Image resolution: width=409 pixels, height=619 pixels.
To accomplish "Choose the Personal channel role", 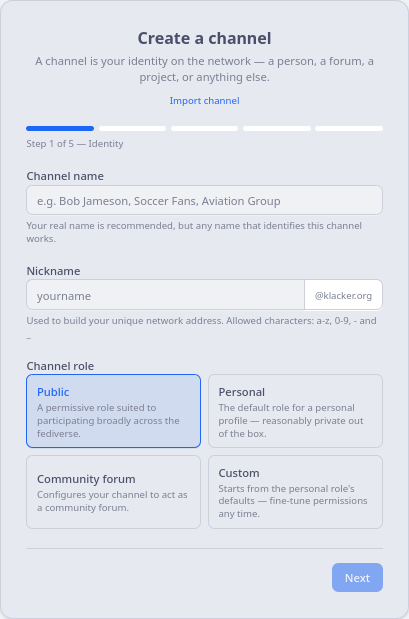I will click(x=295, y=411).
